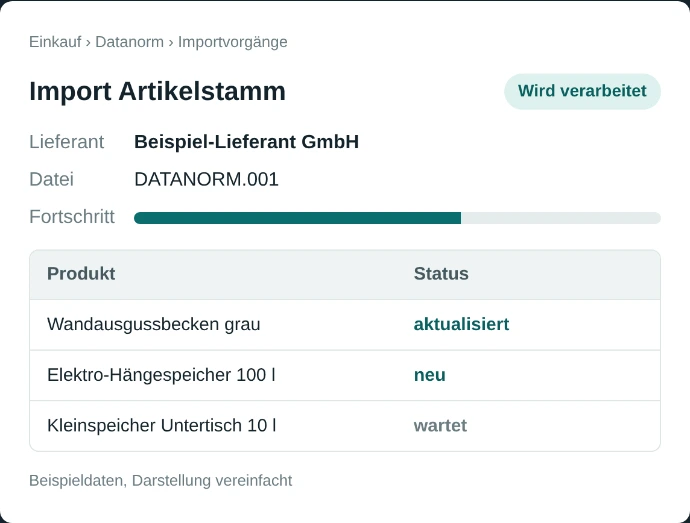Click the 'wartet' status cell

pyautogui.click(x=440, y=426)
